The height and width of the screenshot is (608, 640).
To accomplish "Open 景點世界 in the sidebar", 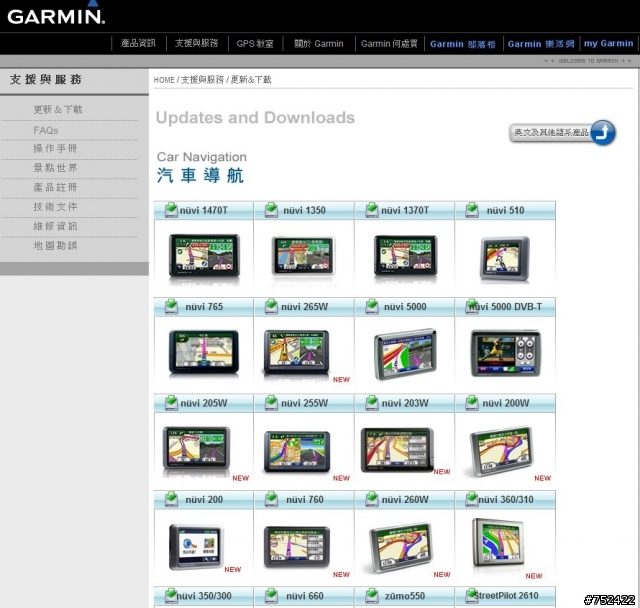I will point(55,167).
